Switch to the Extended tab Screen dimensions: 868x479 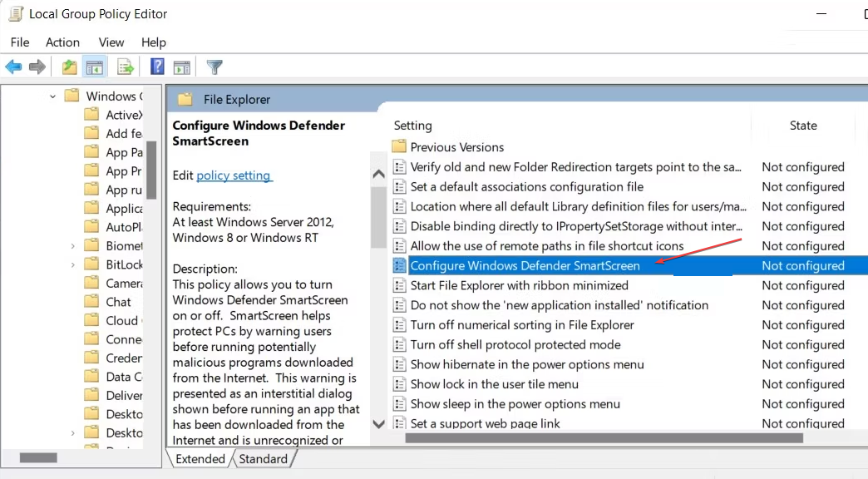coord(200,458)
